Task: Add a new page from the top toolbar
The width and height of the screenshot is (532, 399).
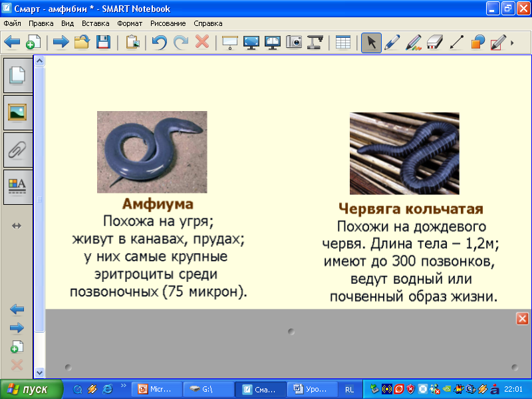Action: click(33, 43)
